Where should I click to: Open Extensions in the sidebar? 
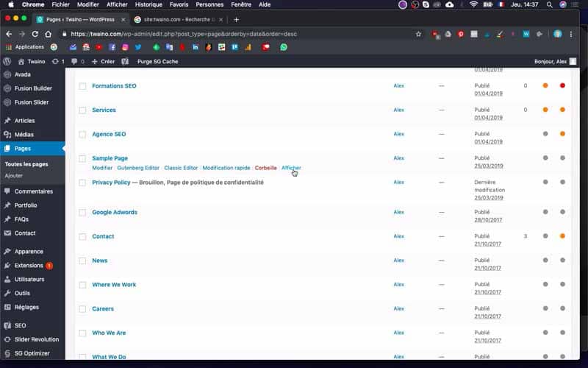29,266
